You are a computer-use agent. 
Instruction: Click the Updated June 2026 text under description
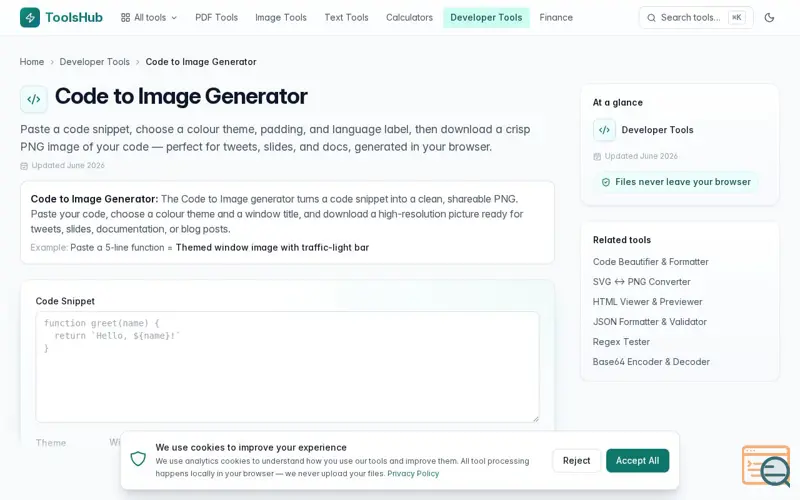point(68,165)
